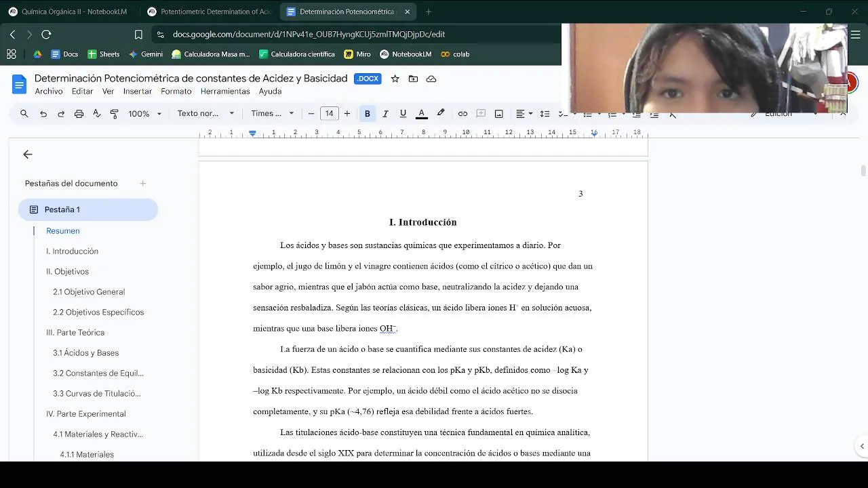Open the Gemini bookmark

click(146, 54)
